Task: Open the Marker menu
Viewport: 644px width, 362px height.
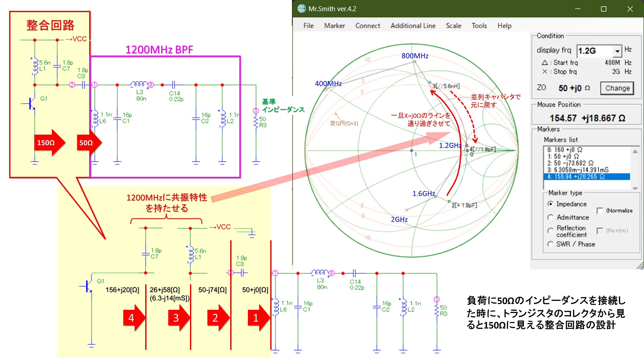Action: coord(334,26)
